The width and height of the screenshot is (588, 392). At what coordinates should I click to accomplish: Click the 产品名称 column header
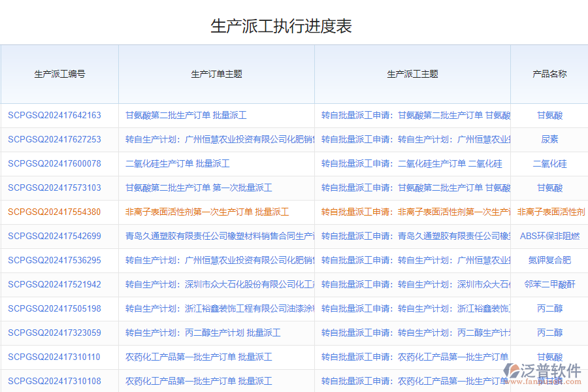tap(549, 74)
